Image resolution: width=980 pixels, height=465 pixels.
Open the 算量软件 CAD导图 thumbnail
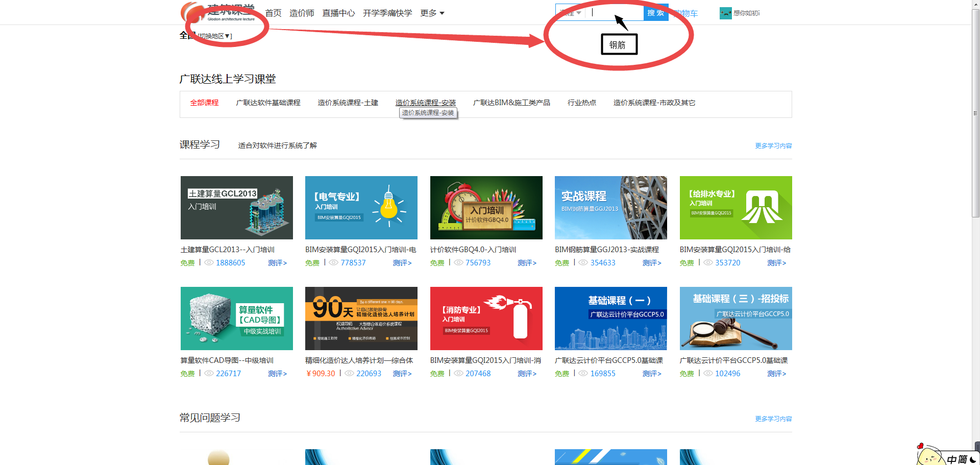(x=237, y=319)
